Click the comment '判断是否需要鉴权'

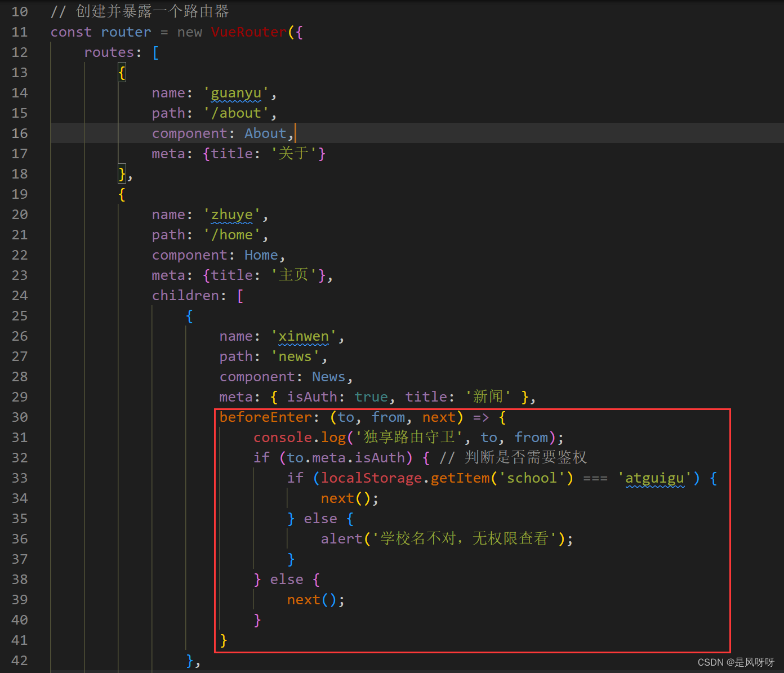(525, 458)
